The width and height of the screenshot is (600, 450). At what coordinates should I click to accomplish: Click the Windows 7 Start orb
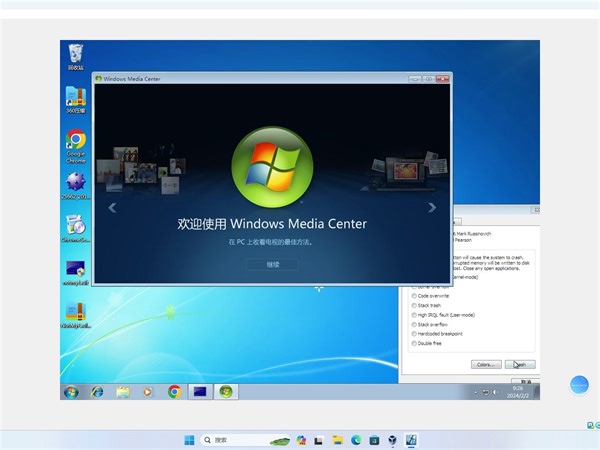pos(71,392)
